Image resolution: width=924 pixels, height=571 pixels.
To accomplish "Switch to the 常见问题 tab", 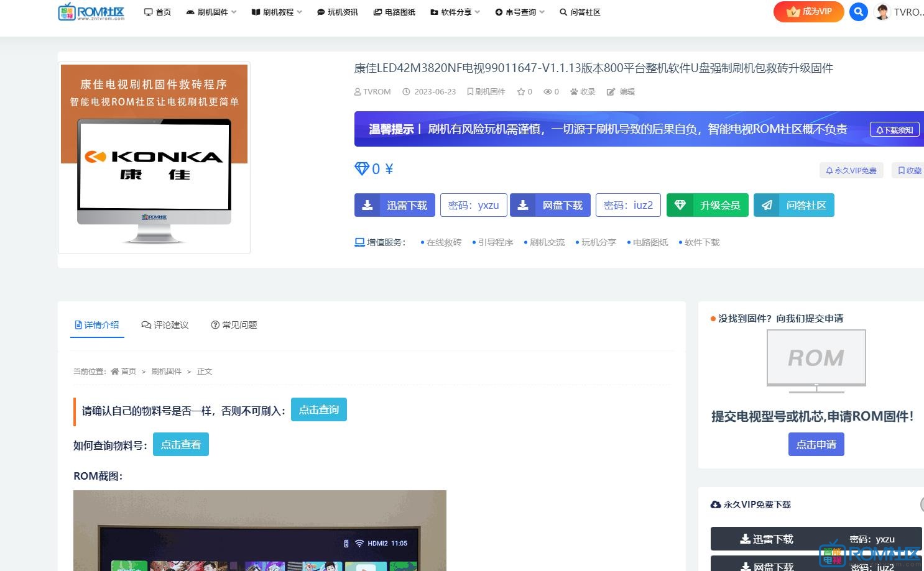I will 234,325.
